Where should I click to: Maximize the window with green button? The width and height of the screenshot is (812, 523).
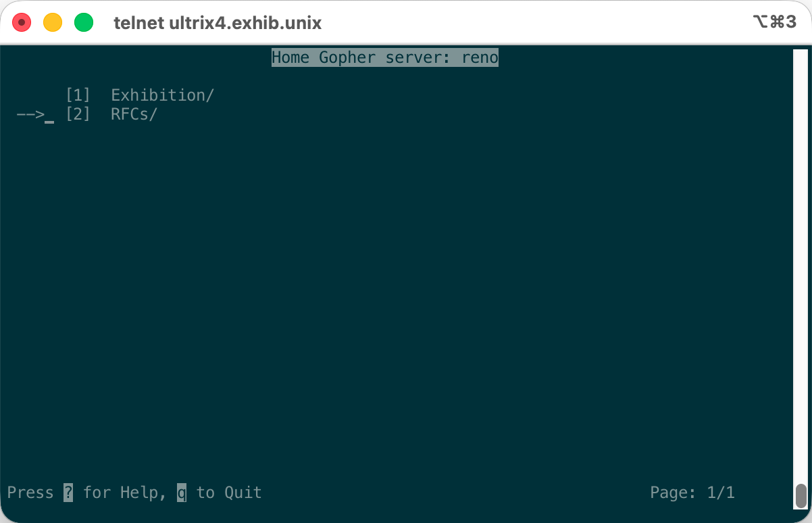pyautogui.click(x=84, y=23)
